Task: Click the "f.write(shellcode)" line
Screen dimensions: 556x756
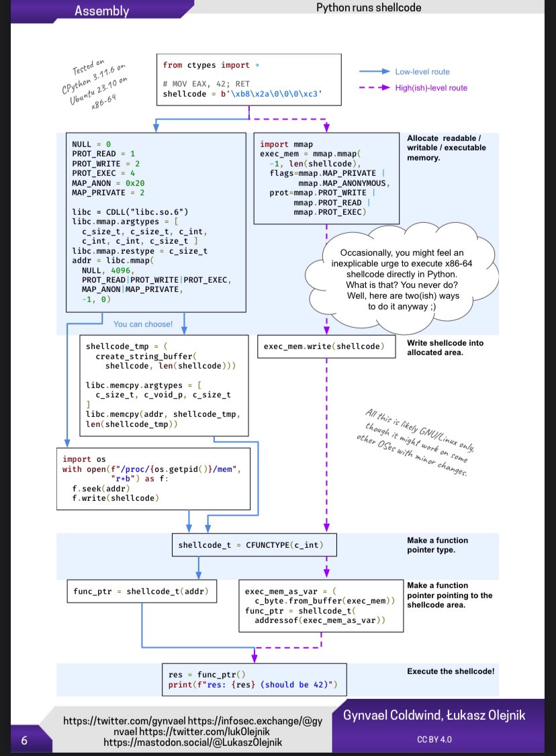Action: (115, 498)
